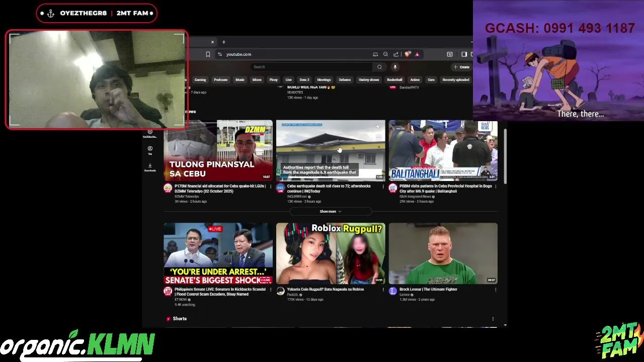
Task: Select the Debates filter chip
Action: pyautogui.click(x=345, y=80)
